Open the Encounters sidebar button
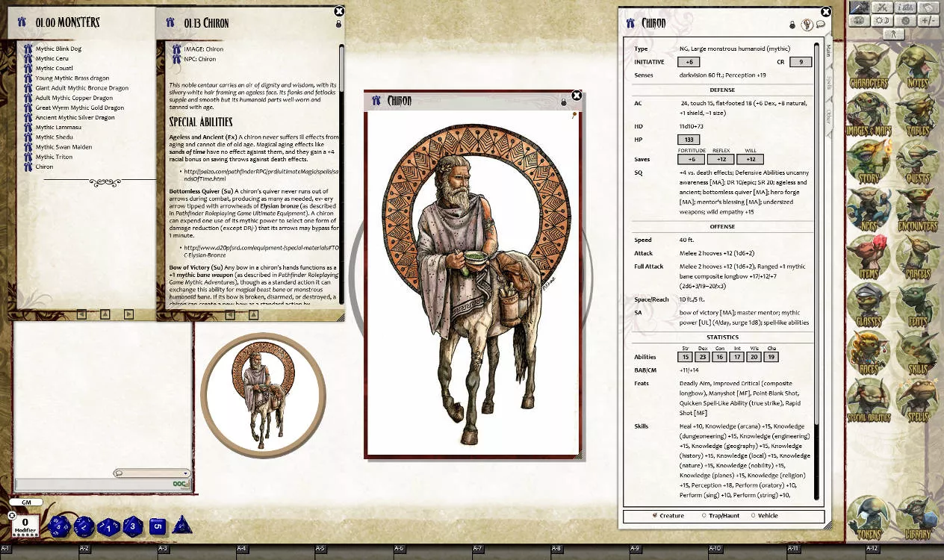 click(x=917, y=210)
